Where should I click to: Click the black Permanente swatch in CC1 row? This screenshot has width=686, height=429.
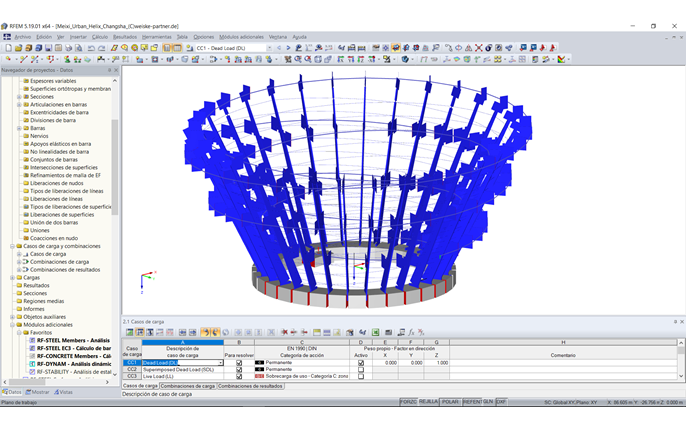pos(259,363)
